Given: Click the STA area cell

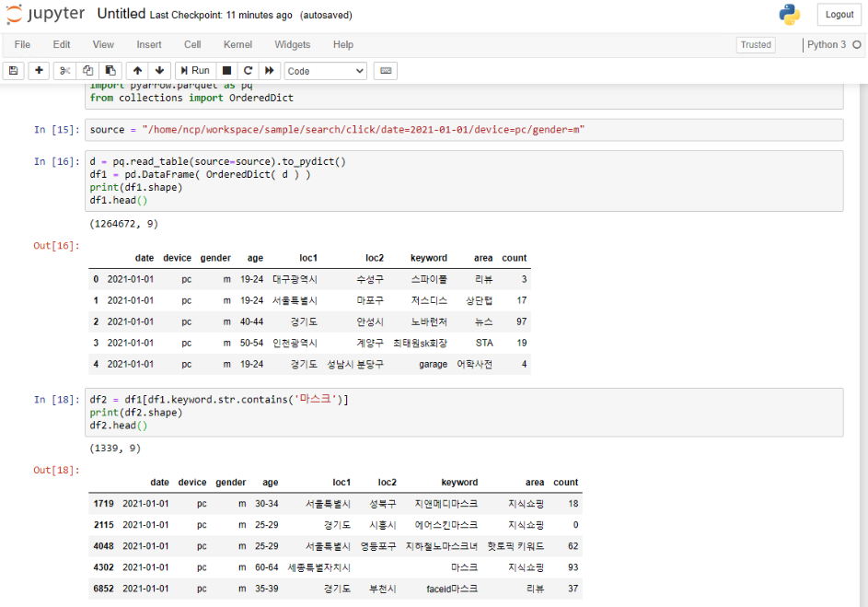Looking at the screenshot, I should (484, 343).
